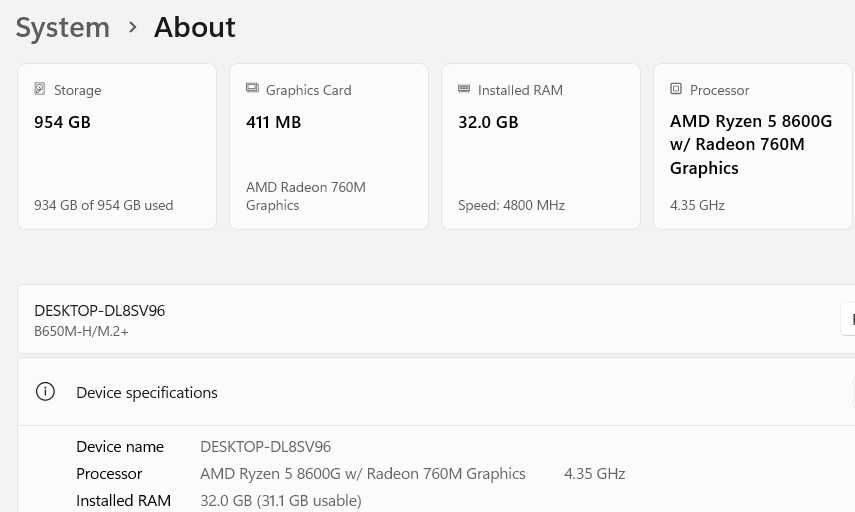Viewport: 855px width, 512px height.
Task: Click the Installed RAM 31.1 GB usable row
Action: pyautogui.click(x=280, y=500)
